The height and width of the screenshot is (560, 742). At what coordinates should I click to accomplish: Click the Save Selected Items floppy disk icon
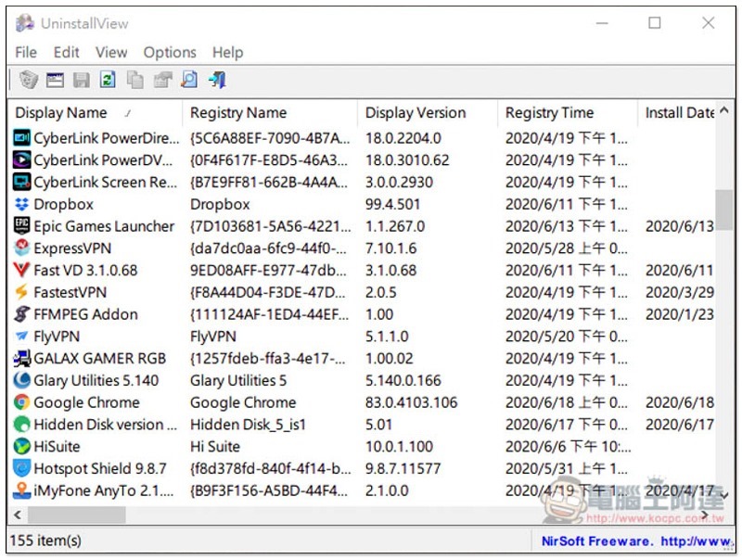82,80
